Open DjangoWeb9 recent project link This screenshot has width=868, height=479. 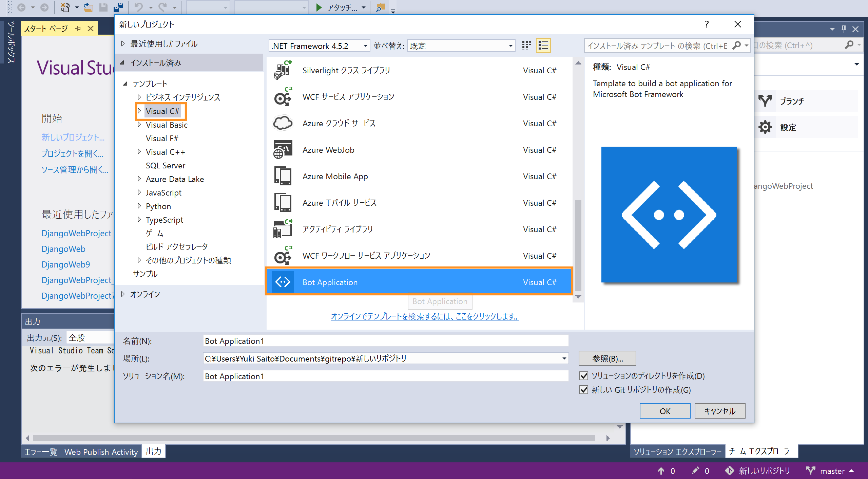coord(66,264)
